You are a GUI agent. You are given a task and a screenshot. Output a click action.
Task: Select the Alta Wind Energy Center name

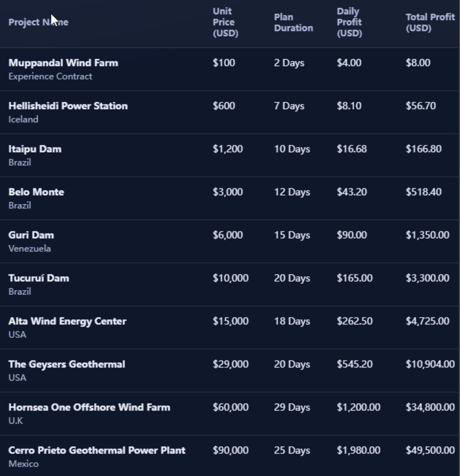coord(67,321)
